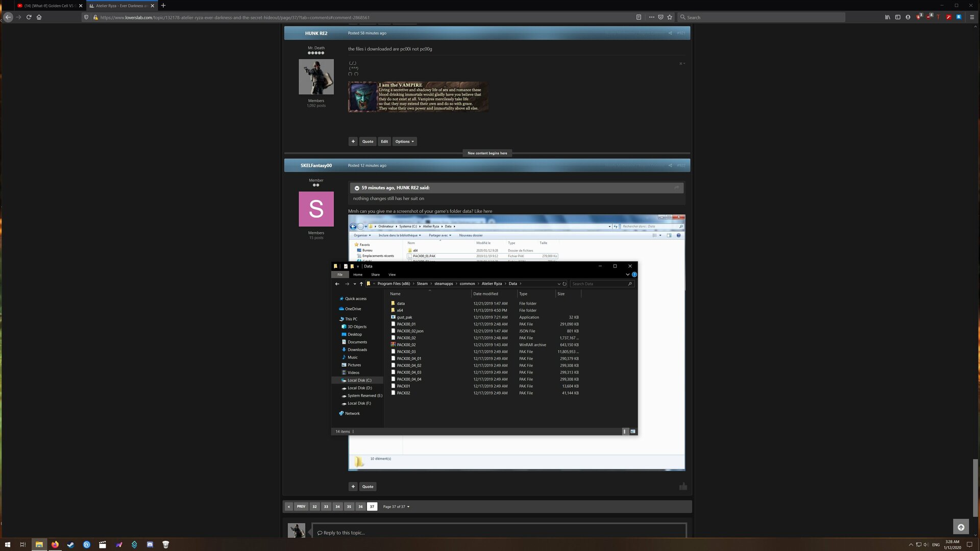Multiquote plus button on SKELFantasy00's post
The width and height of the screenshot is (980, 551).
pyautogui.click(x=353, y=486)
